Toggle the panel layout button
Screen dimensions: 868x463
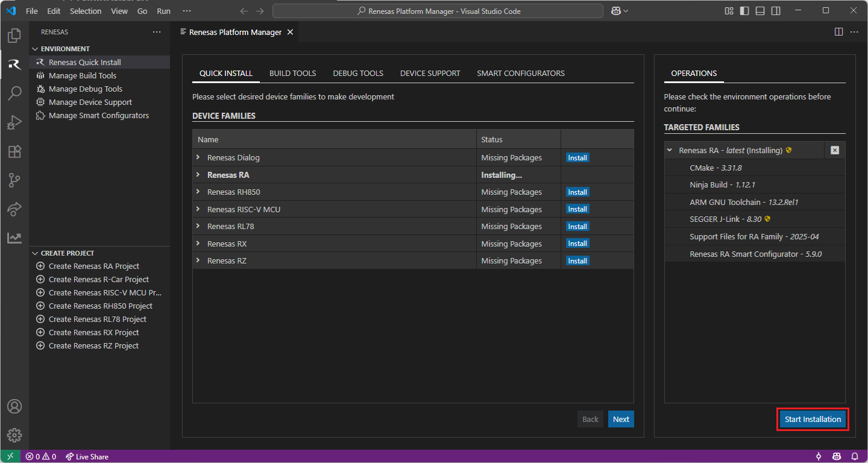(x=760, y=11)
